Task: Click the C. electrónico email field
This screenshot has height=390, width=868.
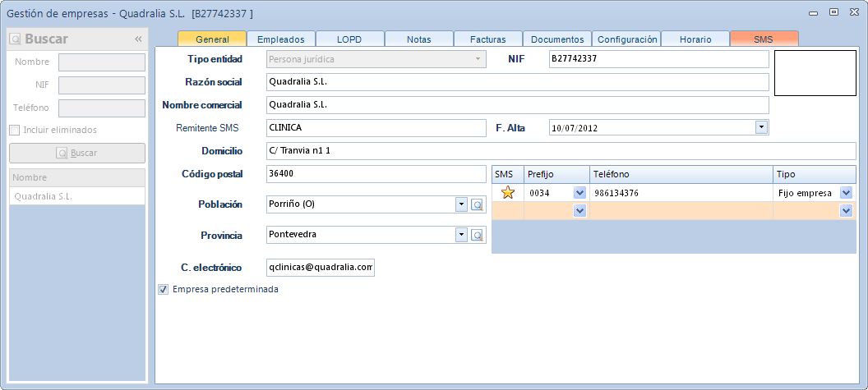Action: point(321,267)
